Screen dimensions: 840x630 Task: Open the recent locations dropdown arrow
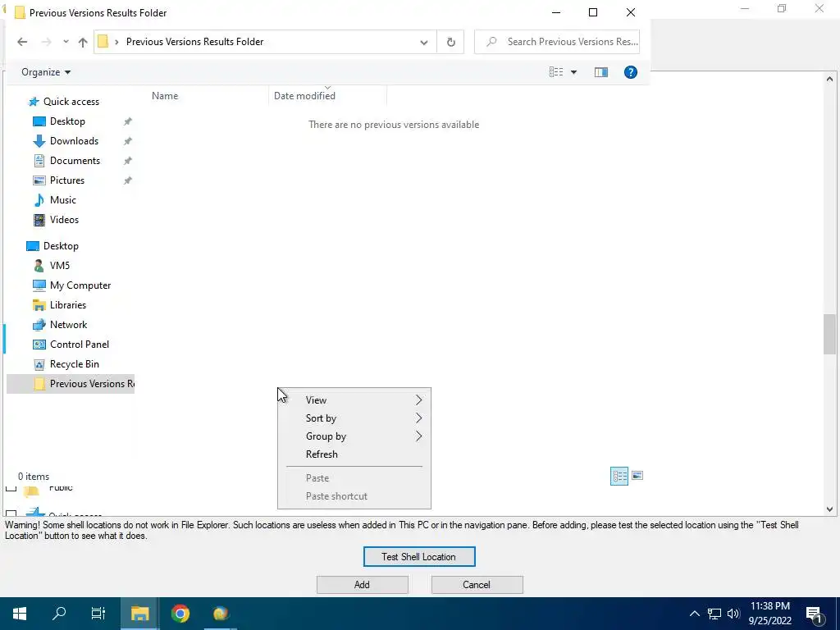pyautogui.click(x=66, y=42)
